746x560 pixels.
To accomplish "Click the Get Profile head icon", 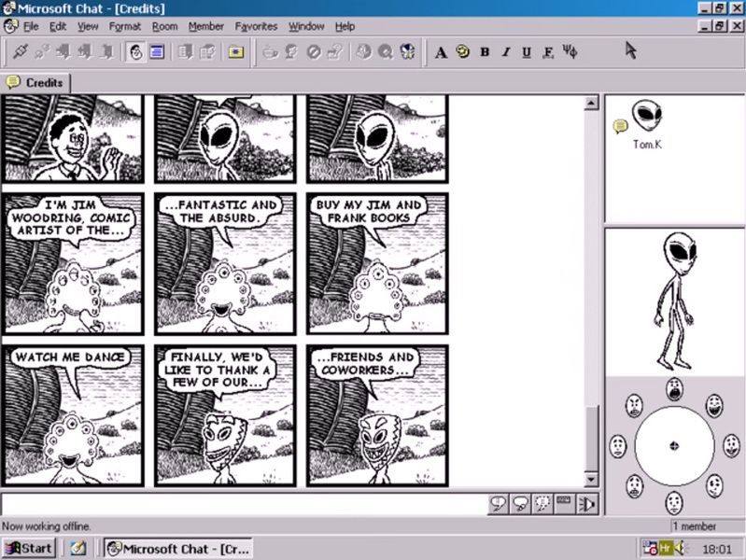I will click(291, 51).
